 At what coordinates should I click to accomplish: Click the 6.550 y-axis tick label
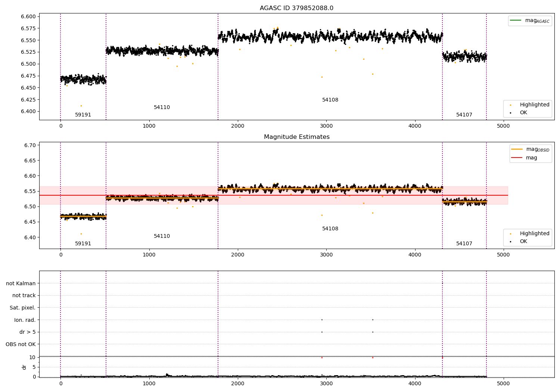(29, 40)
